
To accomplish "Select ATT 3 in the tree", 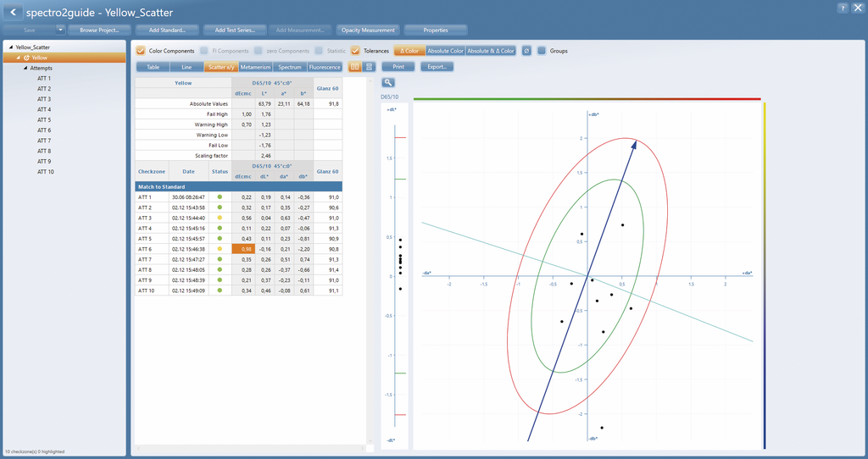I will pos(44,99).
